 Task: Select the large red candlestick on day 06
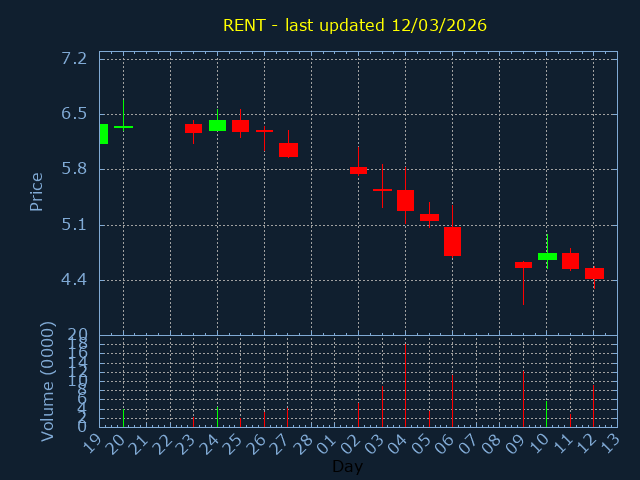click(452, 241)
